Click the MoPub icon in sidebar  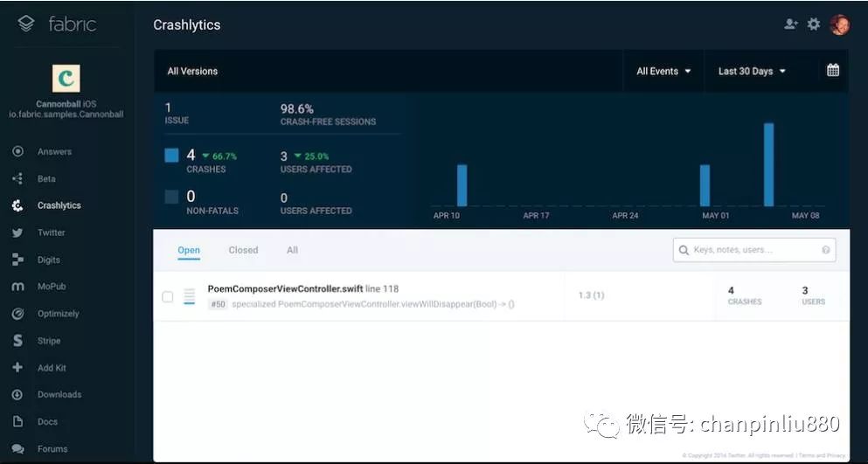click(17, 287)
